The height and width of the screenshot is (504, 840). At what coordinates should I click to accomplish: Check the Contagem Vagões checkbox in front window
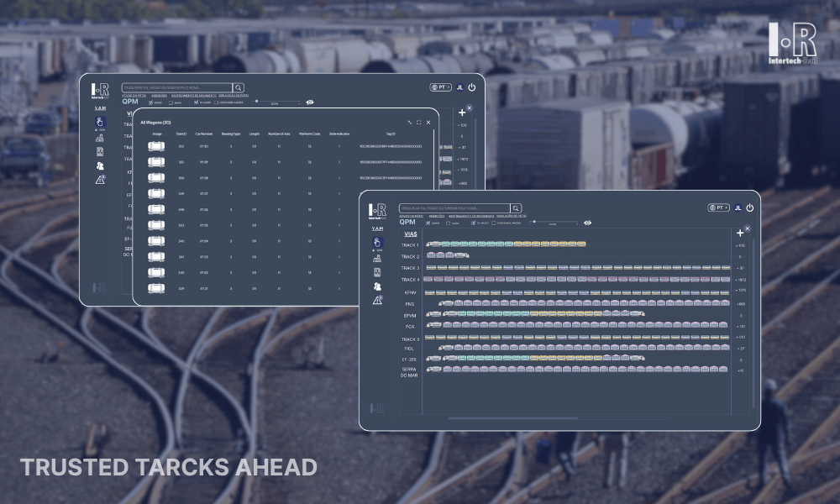493,223
